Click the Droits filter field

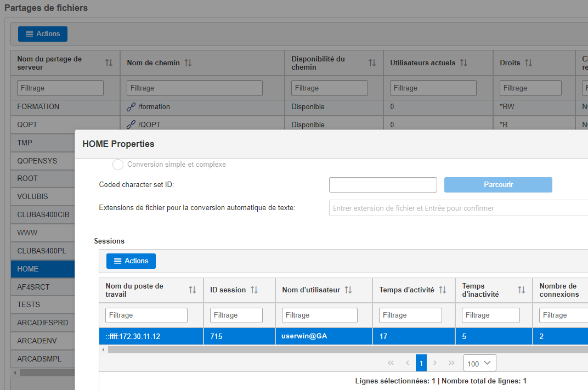click(x=530, y=88)
